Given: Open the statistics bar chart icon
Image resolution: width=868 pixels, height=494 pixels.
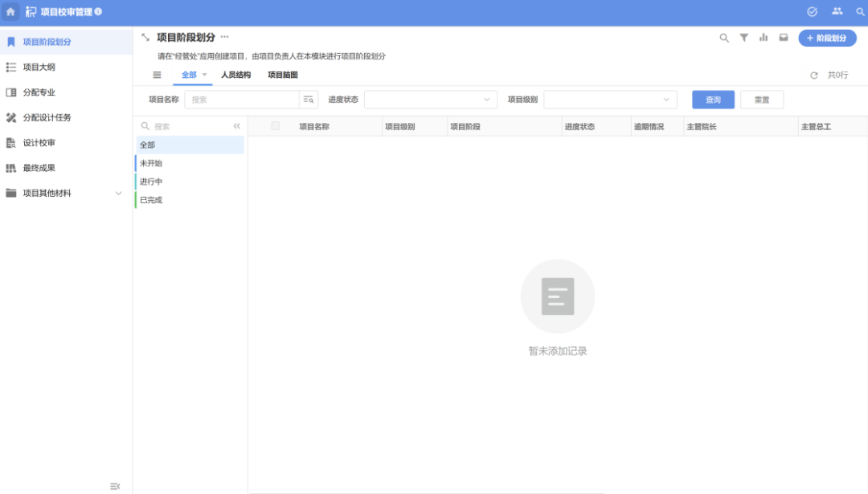Looking at the screenshot, I should click(764, 38).
